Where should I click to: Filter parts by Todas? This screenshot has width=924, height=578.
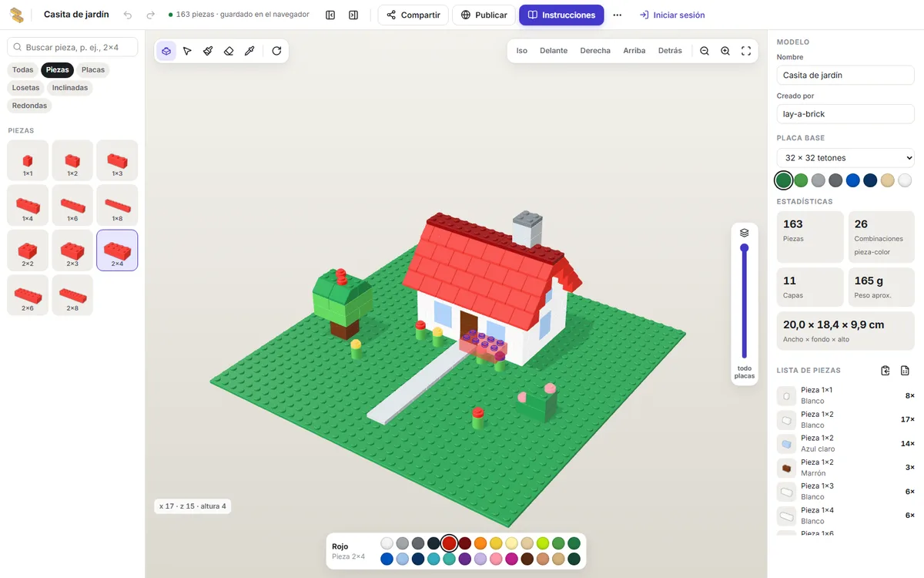(23, 70)
